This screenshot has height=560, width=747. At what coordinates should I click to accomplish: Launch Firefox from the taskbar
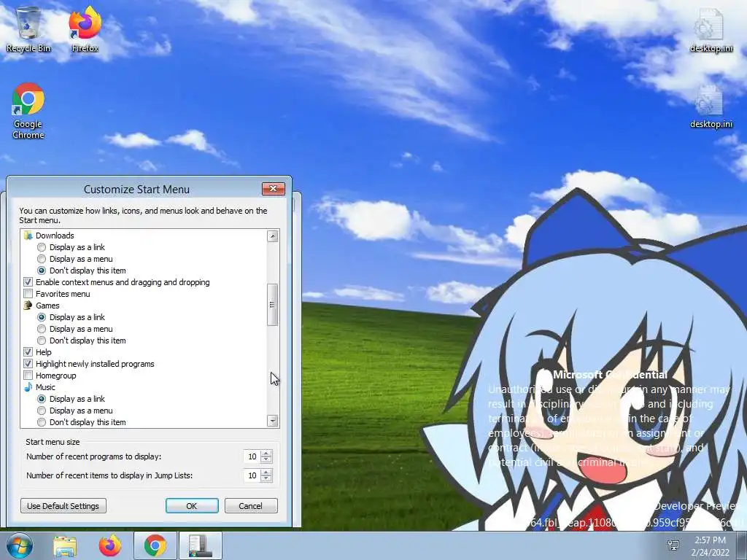110,545
